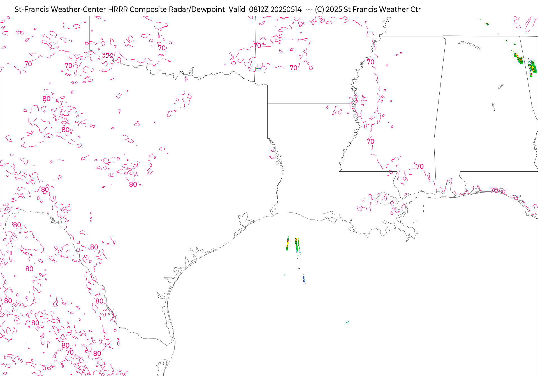Screen dimensions: 538x392
Task: Click the radar echo streaks in the Gulf of Mexico
Action: point(293,245)
